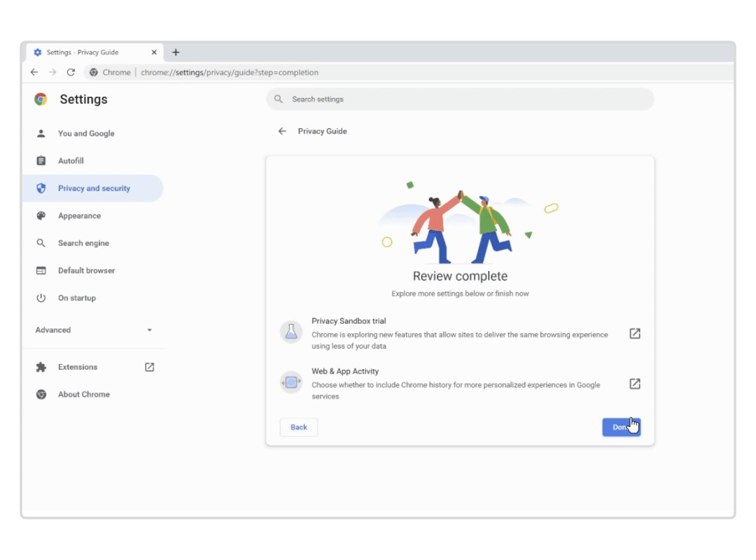Click the browser forward arrow

[x=52, y=72]
